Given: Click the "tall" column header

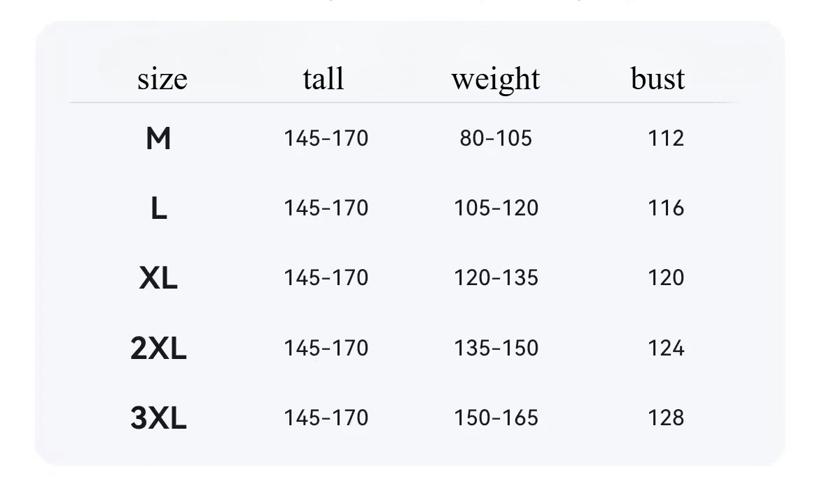Looking at the screenshot, I should 324,78.
